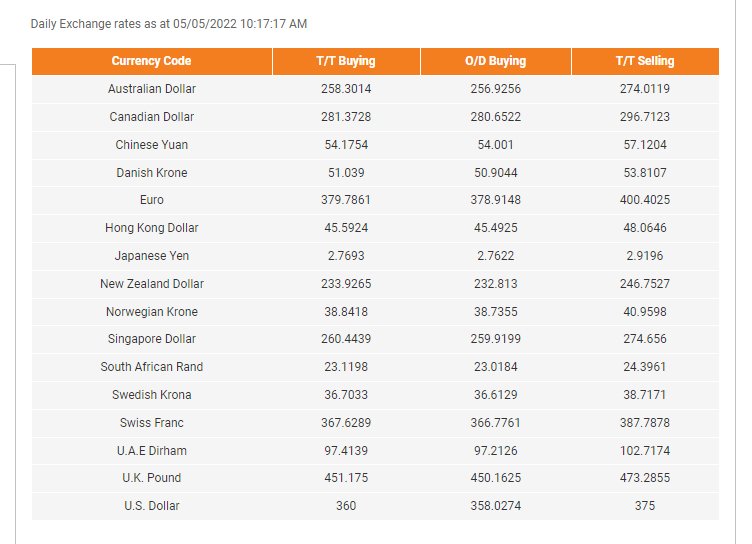Click the T/T Buying column header
Image resolution: width=752 pixels, height=544 pixels.
pyautogui.click(x=346, y=61)
